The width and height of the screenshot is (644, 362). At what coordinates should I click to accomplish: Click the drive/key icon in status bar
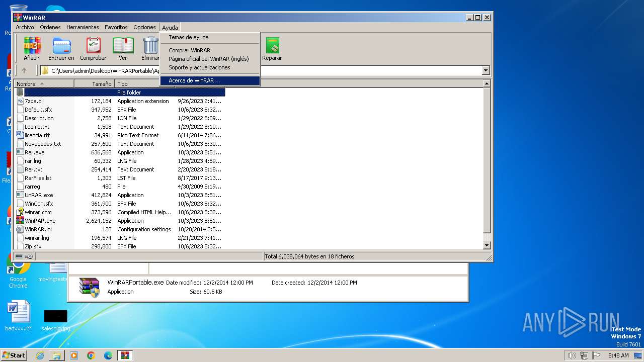point(24,256)
